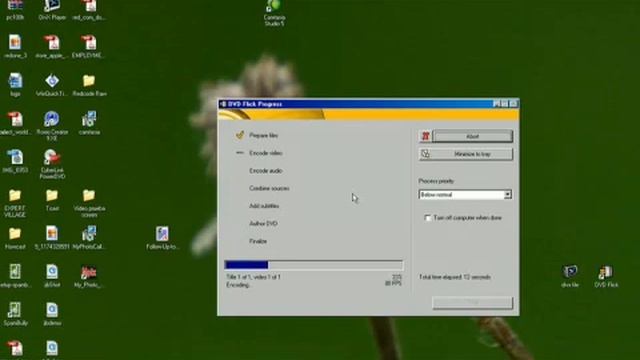Enable Turn off computer when done
This screenshot has height=360, width=640.
click(x=427, y=218)
